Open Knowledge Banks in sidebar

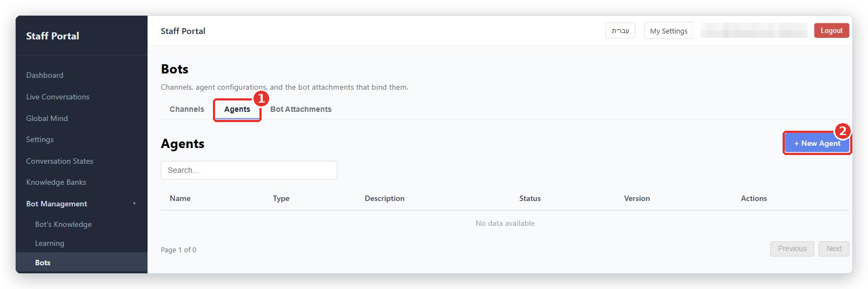[x=56, y=182]
